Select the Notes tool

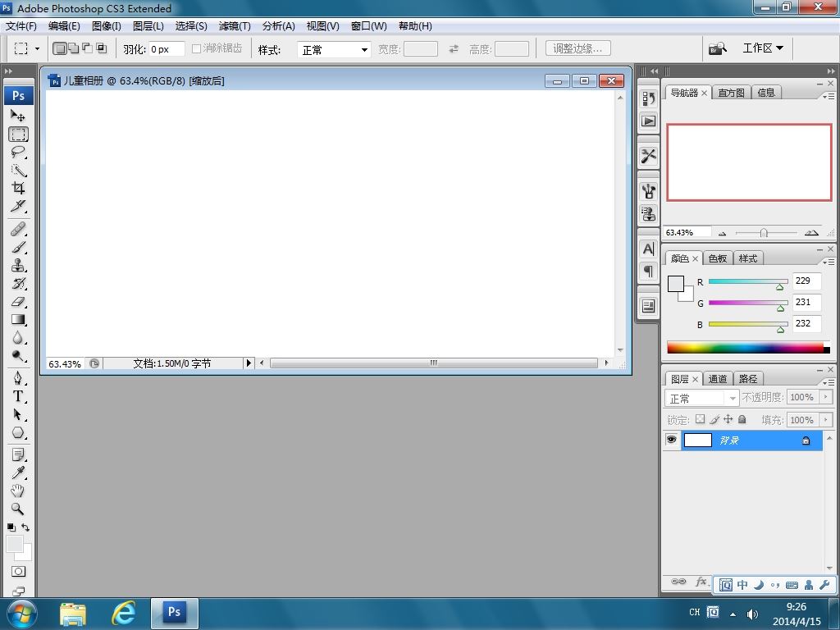(18, 454)
